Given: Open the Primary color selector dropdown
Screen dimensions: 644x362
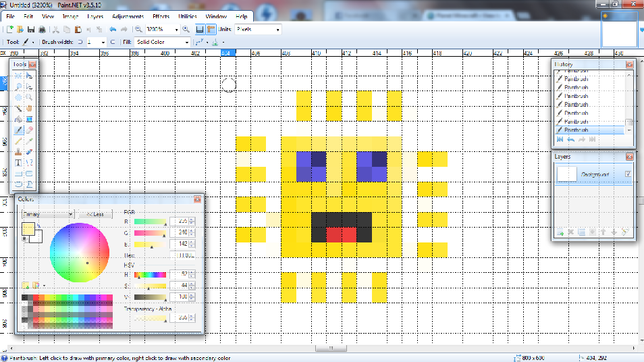Looking at the screenshot, I should click(48, 215).
